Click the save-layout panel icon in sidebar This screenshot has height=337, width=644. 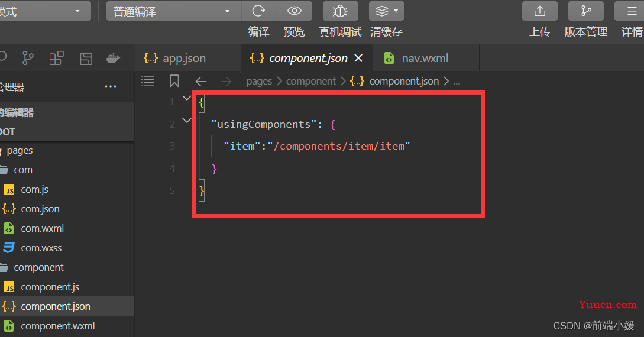(86, 59)
